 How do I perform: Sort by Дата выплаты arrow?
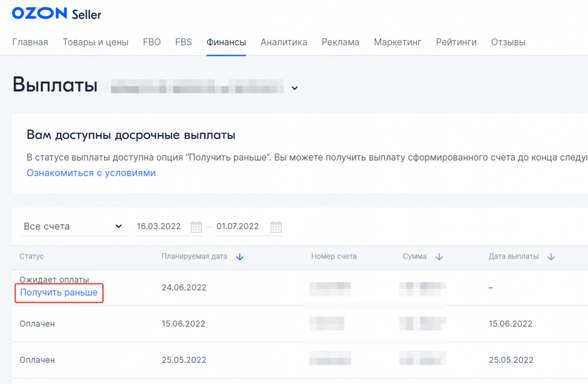tap(551, 257)
